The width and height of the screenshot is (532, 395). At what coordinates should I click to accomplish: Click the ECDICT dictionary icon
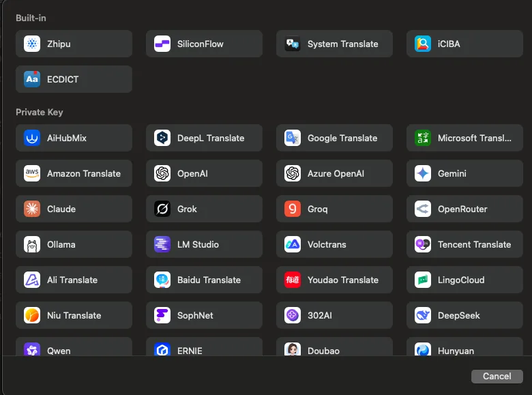pos(32,79)
